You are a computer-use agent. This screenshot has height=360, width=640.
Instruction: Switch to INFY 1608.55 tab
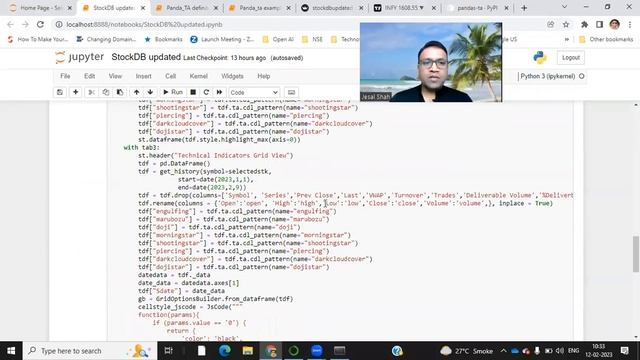404,8
